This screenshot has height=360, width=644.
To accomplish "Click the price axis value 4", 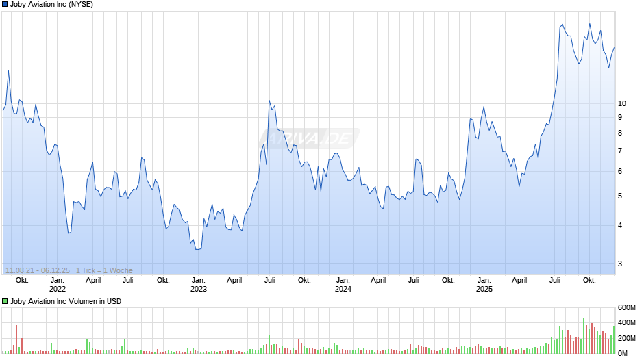I will (620, 225).
